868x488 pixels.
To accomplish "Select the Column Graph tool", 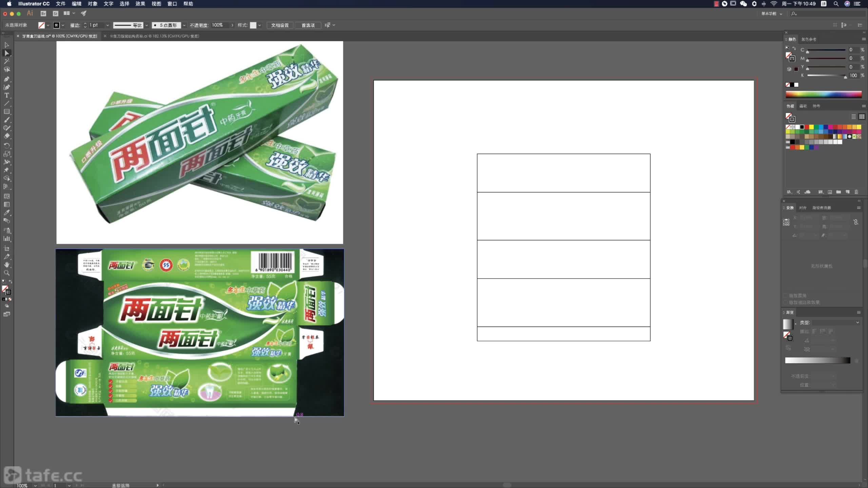I will [x=6, y=239].
